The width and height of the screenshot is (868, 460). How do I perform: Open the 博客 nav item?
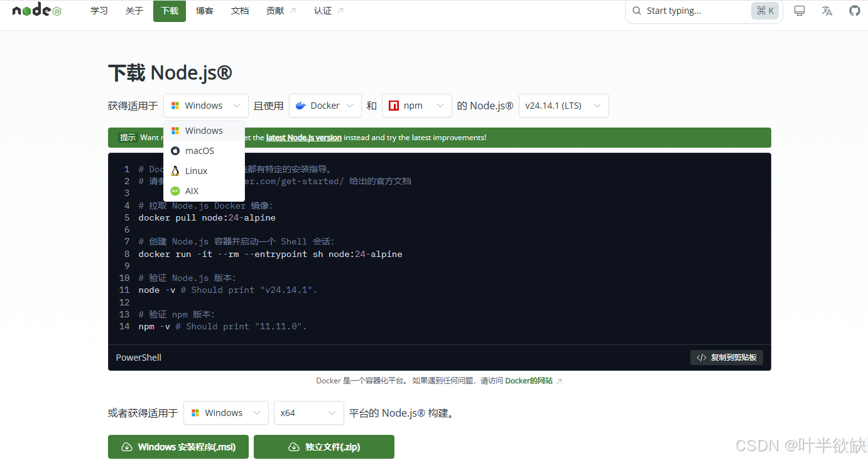click(x=205, y=11)
